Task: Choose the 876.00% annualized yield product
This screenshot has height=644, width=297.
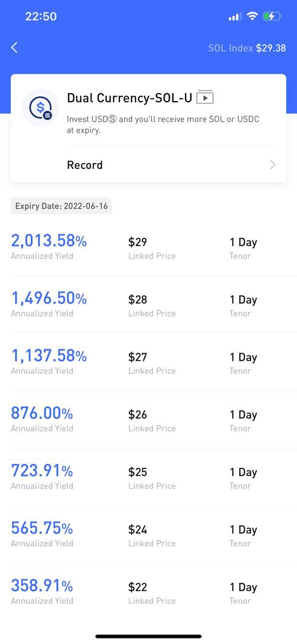Action: [x=148, y=419]
